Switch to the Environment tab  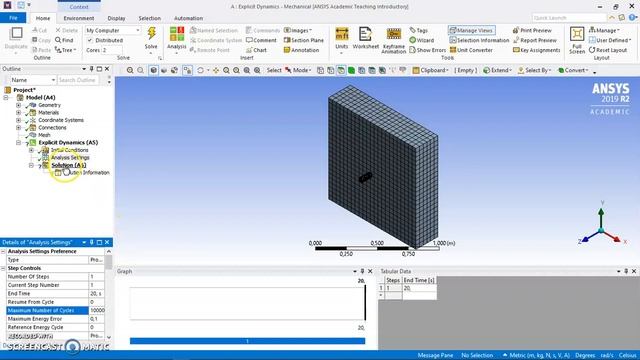click(79, 18)
